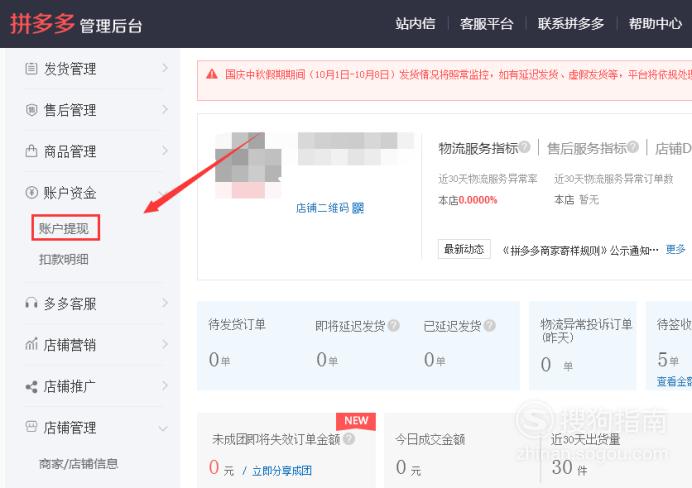Click the 账户资金 menu label
The image size is (692, 488).
pos(70,193)
